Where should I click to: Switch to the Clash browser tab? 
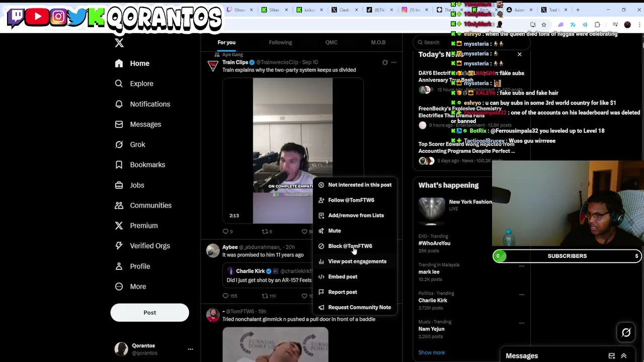coord(344,10)
